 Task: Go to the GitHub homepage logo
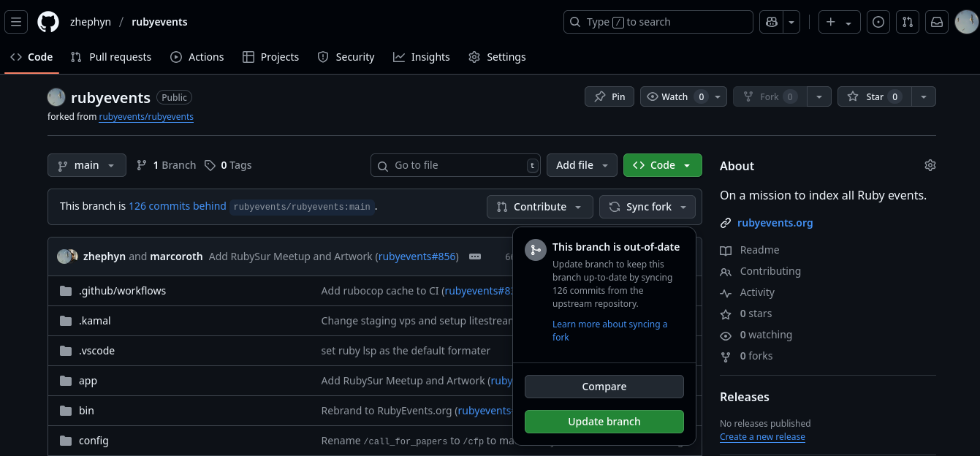[48, 22]
